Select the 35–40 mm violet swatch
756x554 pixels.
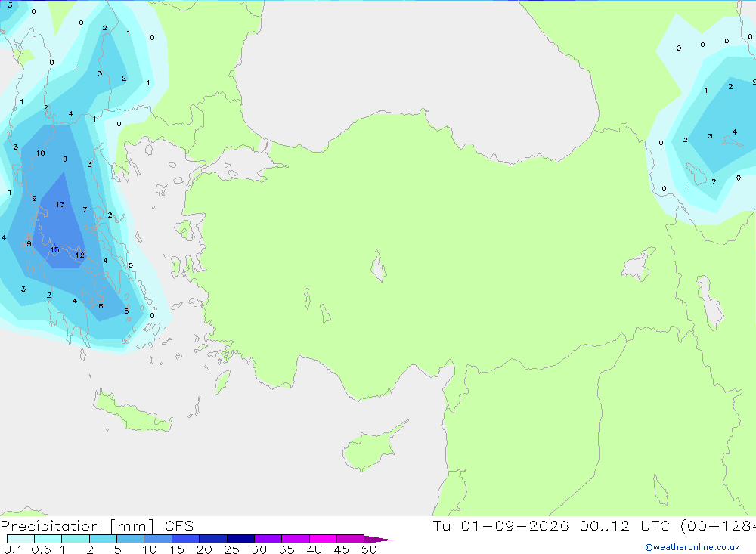click(x=296, y=539)
